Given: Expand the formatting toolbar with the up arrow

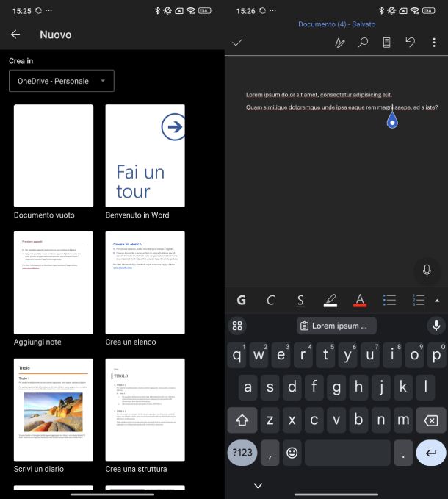Looking at the screenshot, I should 437,300.
